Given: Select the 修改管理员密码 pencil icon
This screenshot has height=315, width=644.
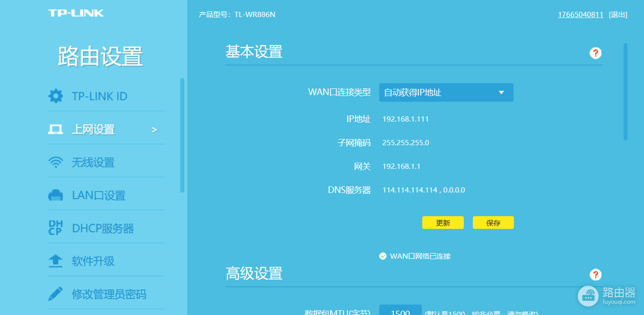Looking at the screenshot, I should (x=56, y=293).
